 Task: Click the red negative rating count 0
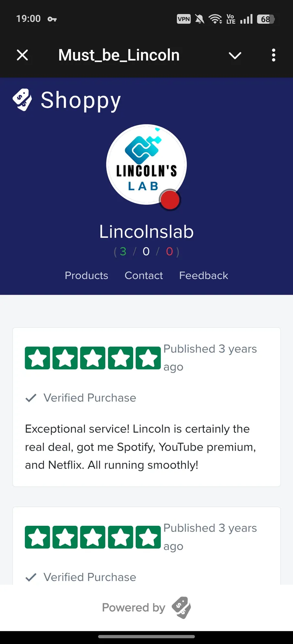(x=170, y=251)
